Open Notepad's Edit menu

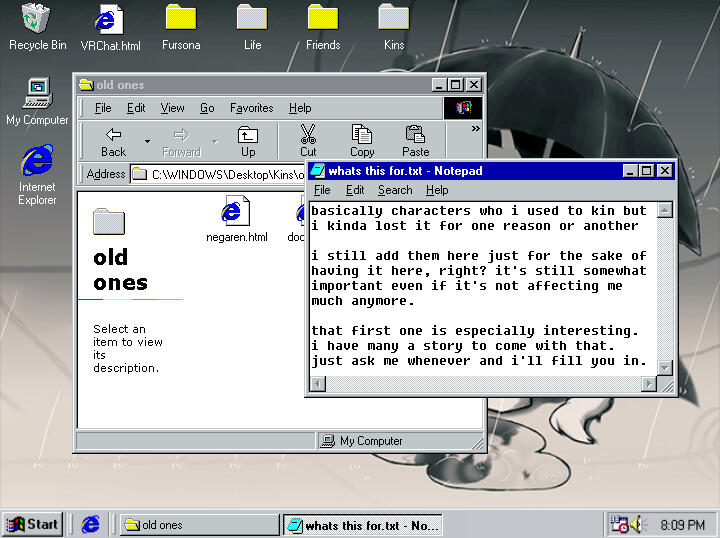point(354,190)
